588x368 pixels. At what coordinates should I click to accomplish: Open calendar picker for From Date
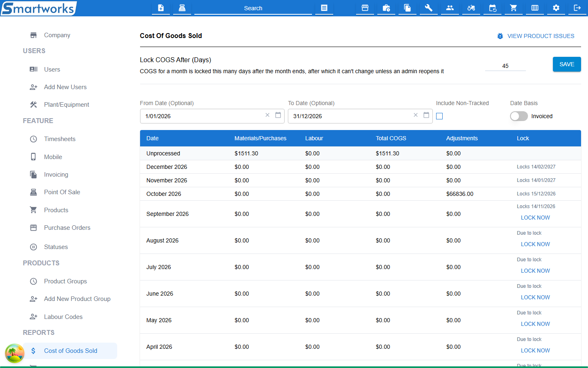click(278, 115)
